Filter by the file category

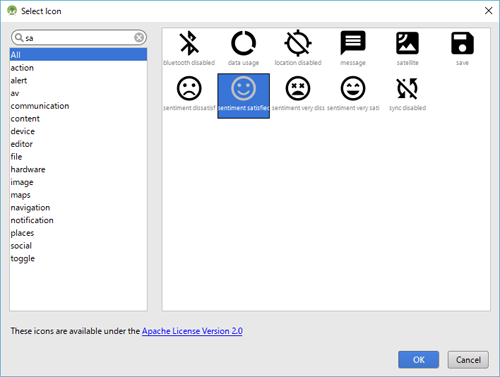pos(78,156)
